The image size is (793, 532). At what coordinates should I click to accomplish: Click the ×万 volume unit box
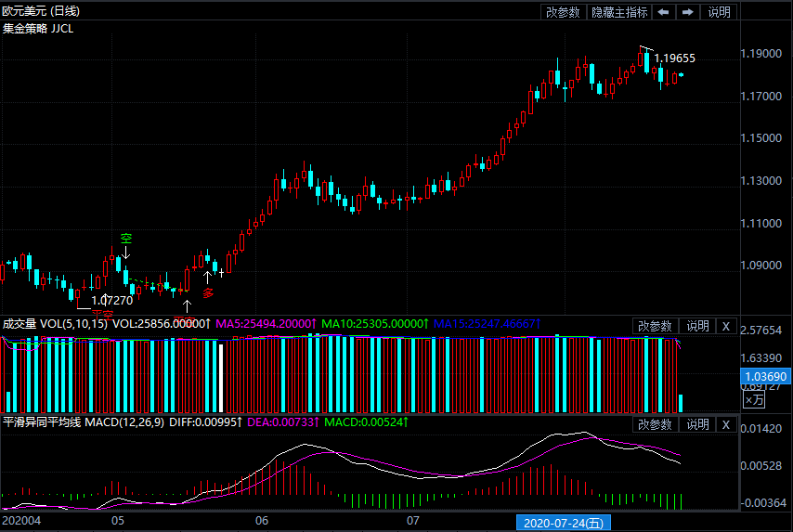(754, 399)
